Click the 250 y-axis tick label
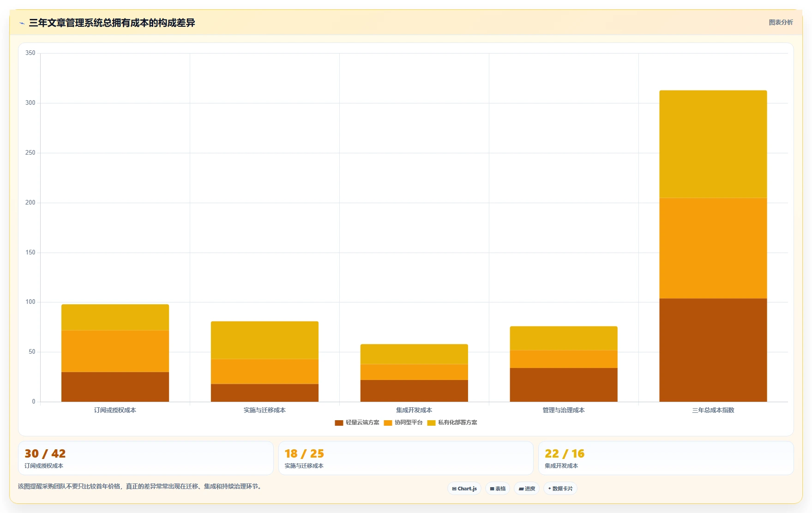The height and width of the screenshot is (513, 812). click(x=30, y=153)
